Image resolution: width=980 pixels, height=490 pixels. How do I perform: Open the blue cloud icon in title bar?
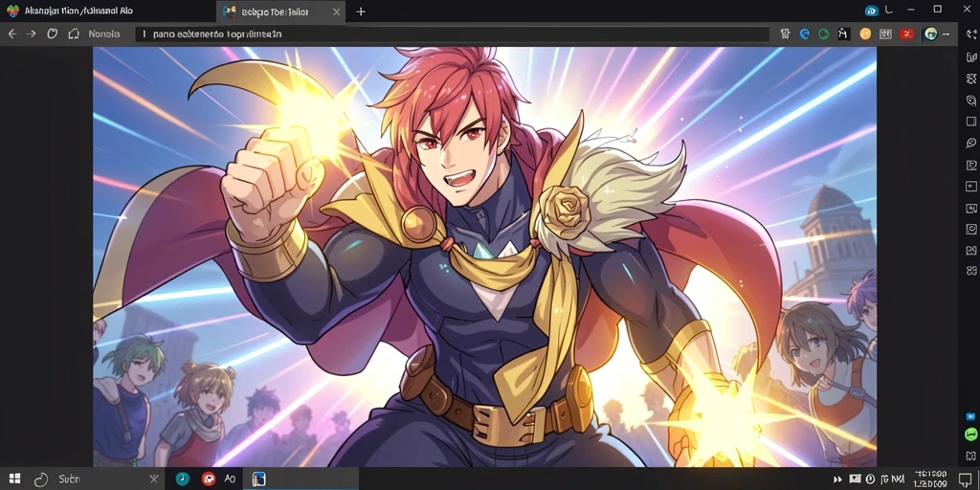coord(871,11)
